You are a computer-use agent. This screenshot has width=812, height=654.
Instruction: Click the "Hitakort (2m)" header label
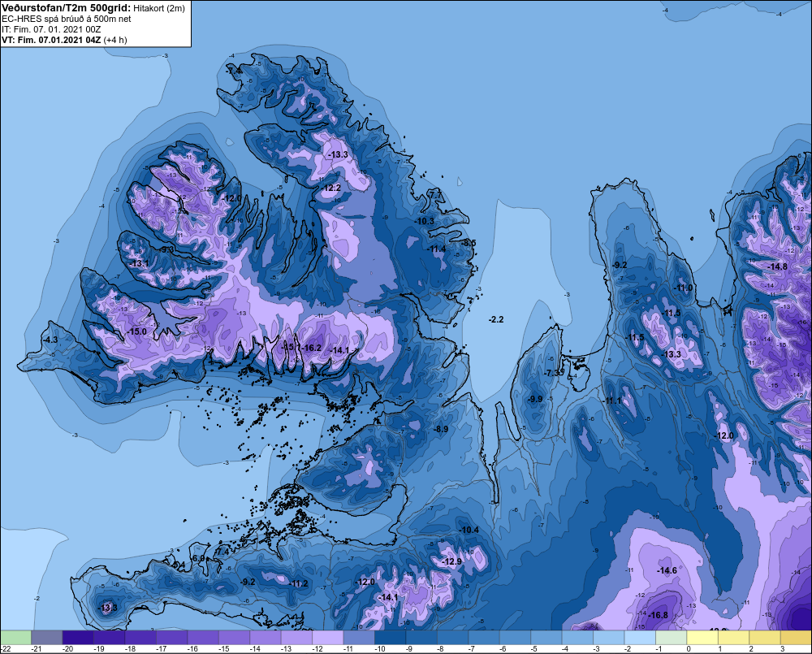click(x=160, y=8)
